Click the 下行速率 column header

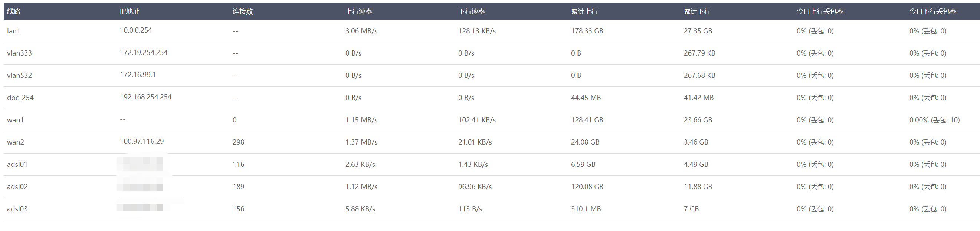(472, 11)
